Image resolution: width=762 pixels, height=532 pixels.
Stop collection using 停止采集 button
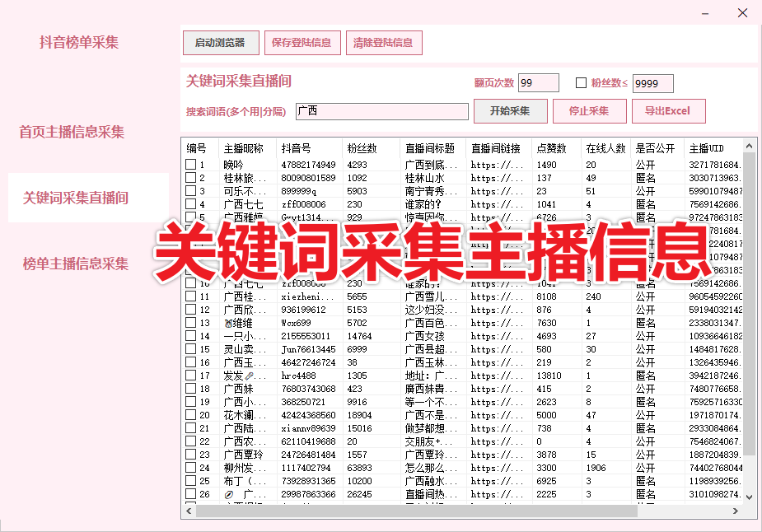588,111
